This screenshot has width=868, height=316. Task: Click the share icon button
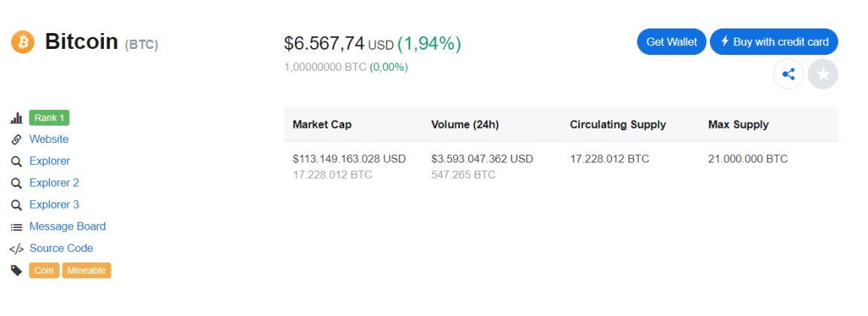(788, 74)
